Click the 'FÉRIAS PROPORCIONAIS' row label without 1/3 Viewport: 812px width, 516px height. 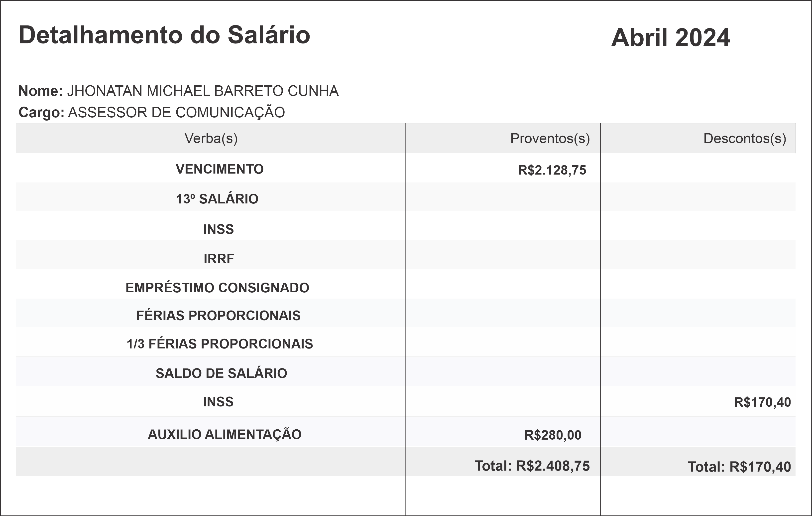[218, 316]
